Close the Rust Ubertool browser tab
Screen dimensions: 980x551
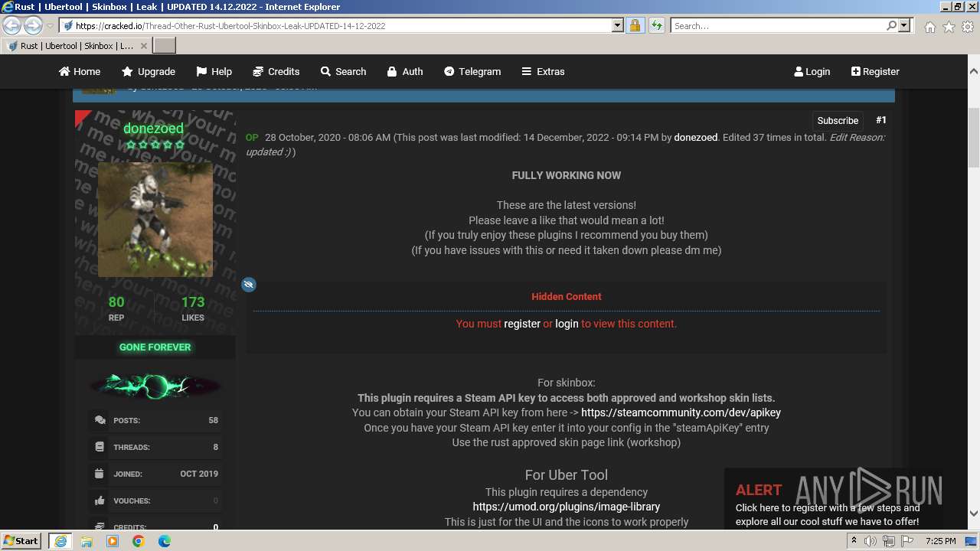point(143,46)
